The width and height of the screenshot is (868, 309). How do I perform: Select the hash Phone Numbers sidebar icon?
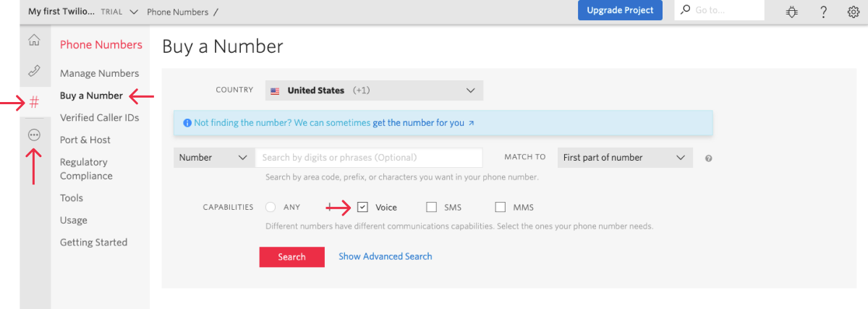34,102
